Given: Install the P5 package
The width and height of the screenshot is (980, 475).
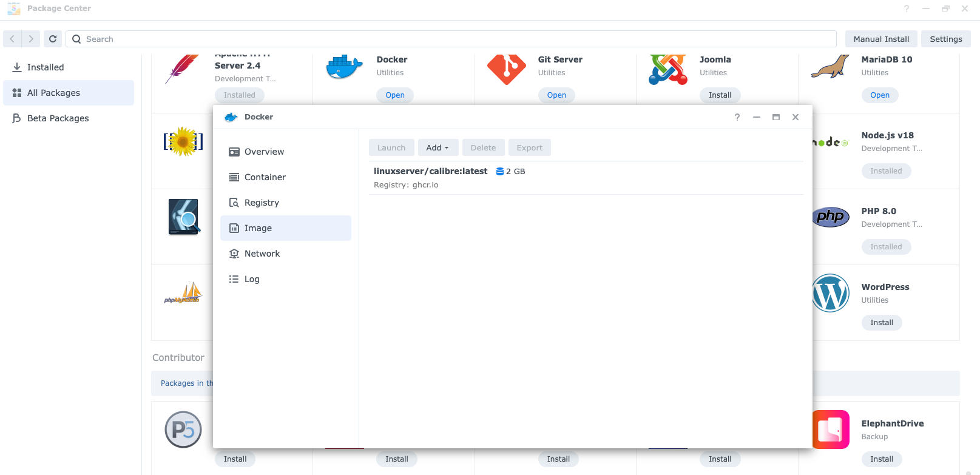Looking at the screenshot, I should tap(235, 459).
